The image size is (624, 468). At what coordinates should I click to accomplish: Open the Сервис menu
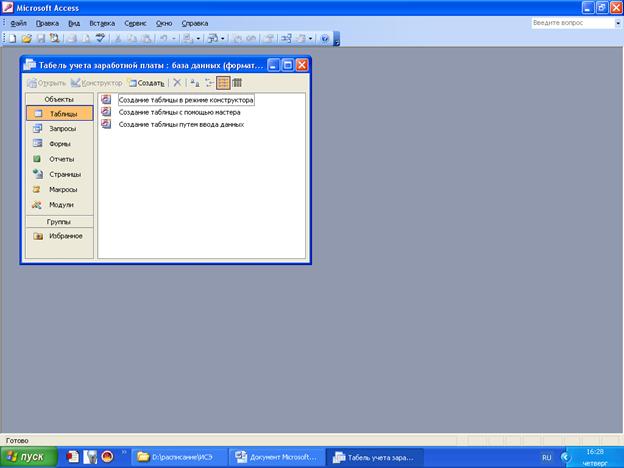tap(135, 23)
